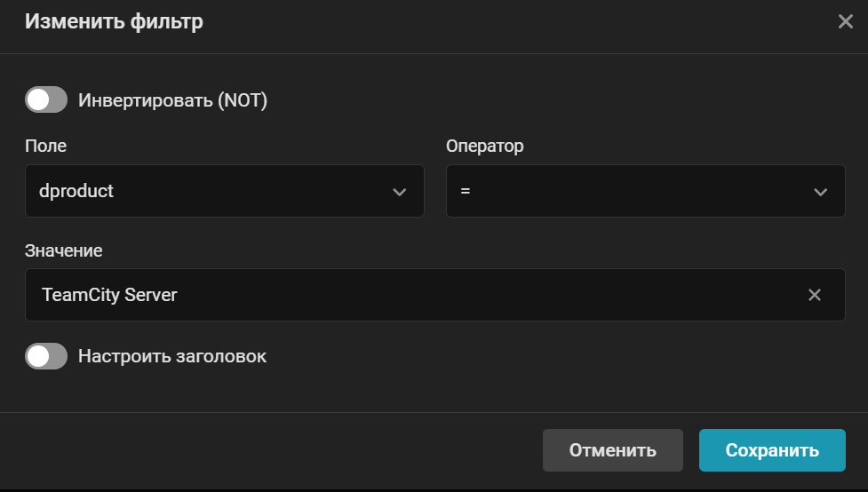Click the Инвертировать (NOT) label text
The image size is (868, 492).
coord(172,100)
